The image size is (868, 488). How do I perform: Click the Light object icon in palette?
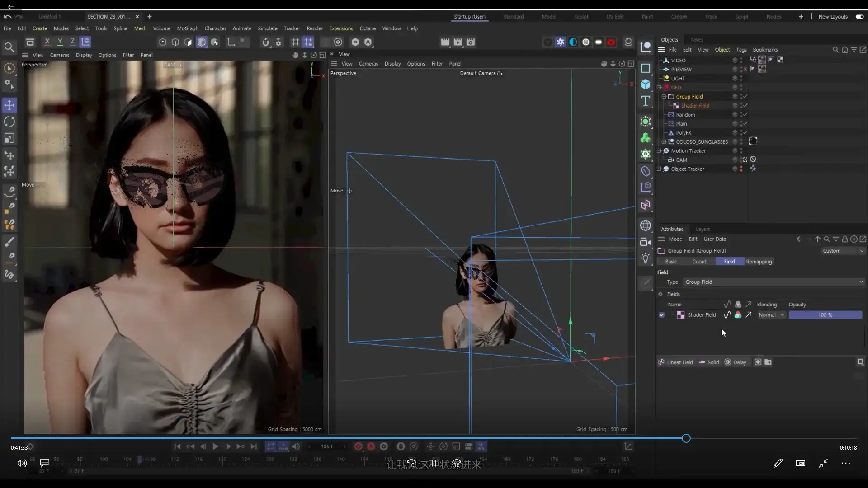646,258
